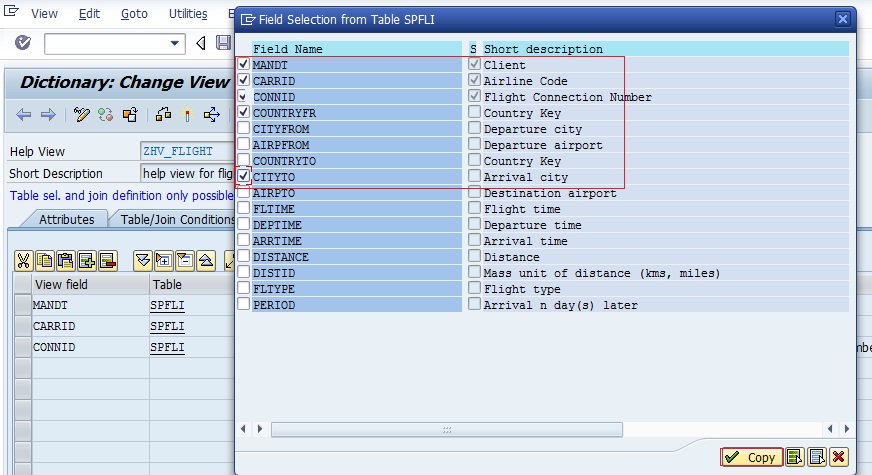This screenshot has width=872, height=475.
Task: Click the Select All green rows icon in dialog
Action: click(795, 457)
